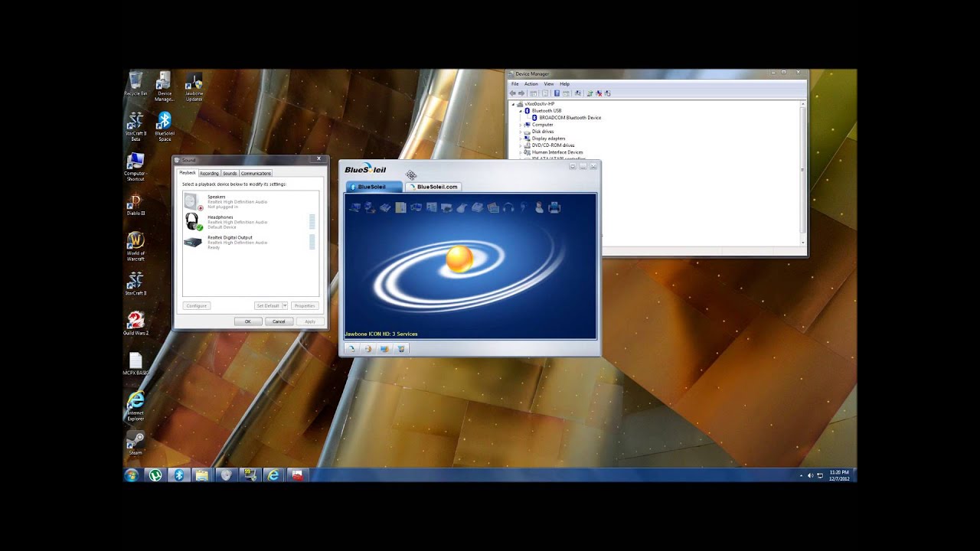980x551 pixels.
Task: Click the orange sun ball in BlueSoleil
Action: pyautogui.click(x=459, y=259)
